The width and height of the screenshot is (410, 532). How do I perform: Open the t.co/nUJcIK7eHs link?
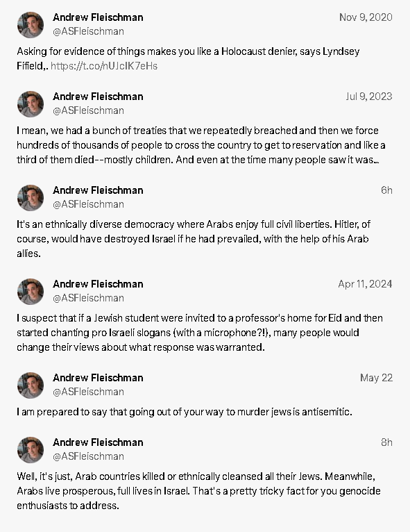104,66
